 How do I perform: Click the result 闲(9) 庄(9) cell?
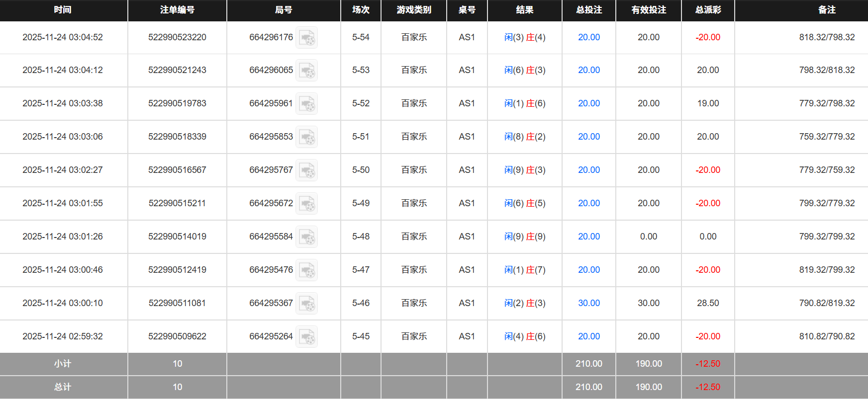[524, 237]
